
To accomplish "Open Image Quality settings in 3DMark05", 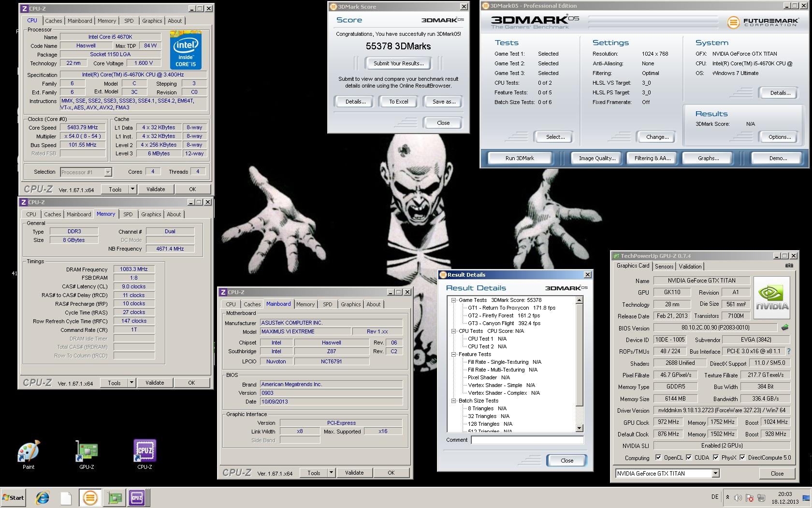I will pos(597,158).
